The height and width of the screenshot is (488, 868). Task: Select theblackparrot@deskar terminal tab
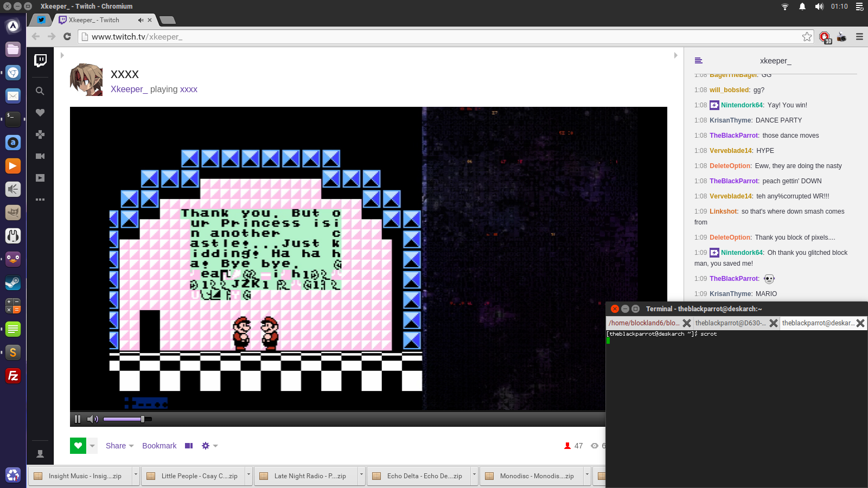(x=818, y=323)
